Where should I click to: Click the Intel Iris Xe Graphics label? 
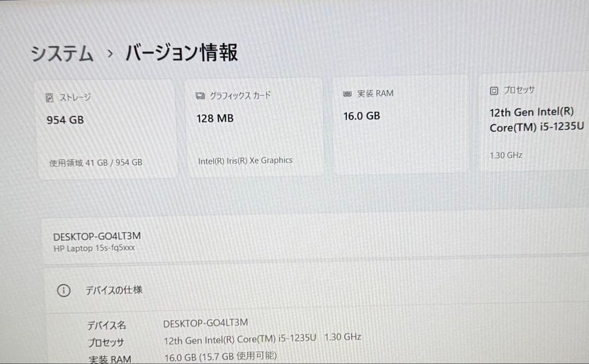[245, 160]
